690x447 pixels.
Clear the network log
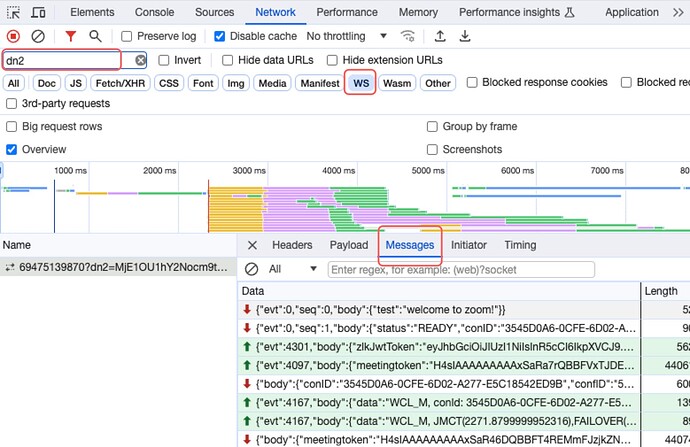[x=38, y=36]
